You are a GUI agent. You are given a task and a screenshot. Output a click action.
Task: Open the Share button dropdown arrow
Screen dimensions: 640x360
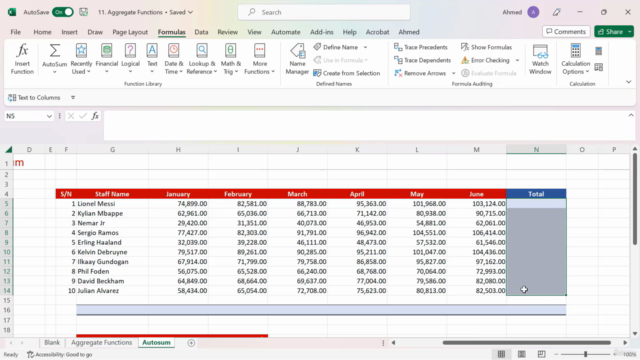point(630,32)
